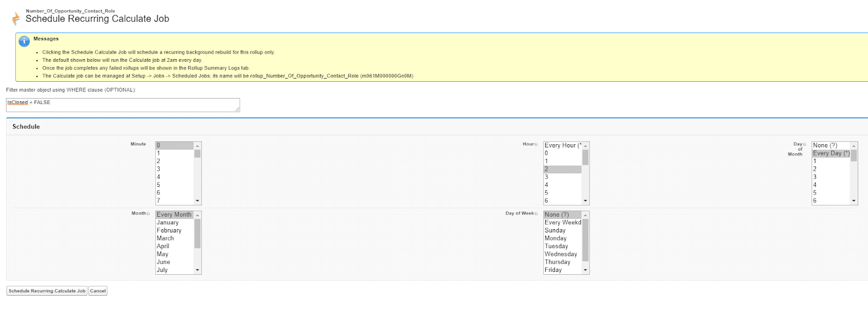This screenshot has width=868, height=311.
Task: Select minute 1 in Minute list
Action: (174, 153)
